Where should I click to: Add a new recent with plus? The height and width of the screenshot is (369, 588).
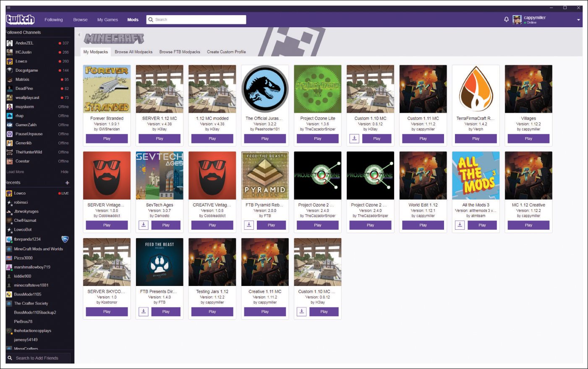pos(67,183)
